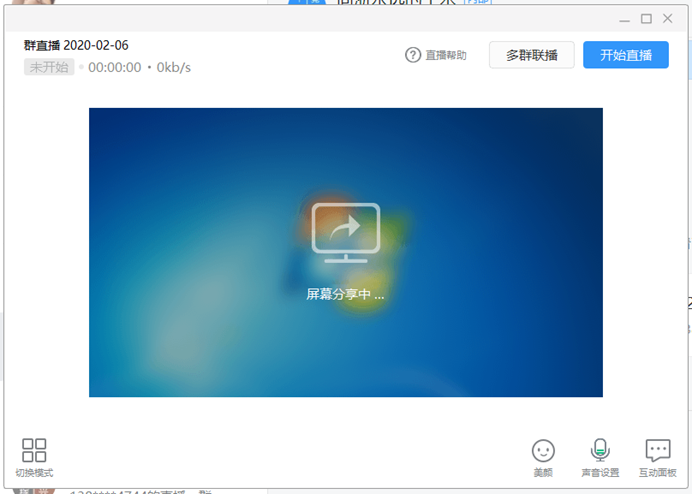Click the 0kb/s bitrate indicator
692x494 pixels.
coord(174,67)
